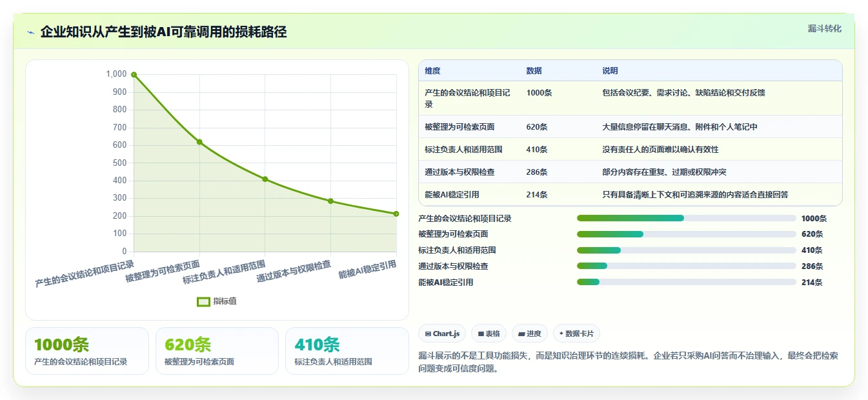Click the description 大量信息停留在聊天消息、附件和个人笔记中
This screenshot has height=400, width=868.
point(680,127)
